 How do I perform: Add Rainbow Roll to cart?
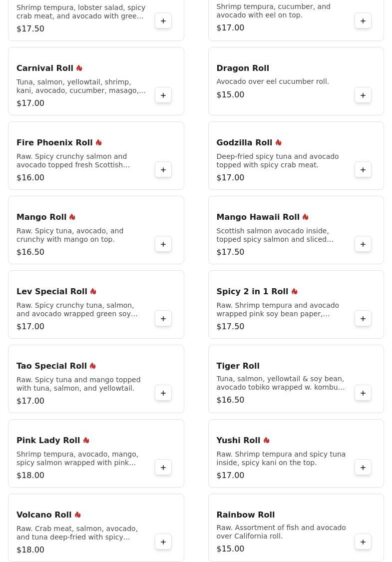[x=363, y=542]
